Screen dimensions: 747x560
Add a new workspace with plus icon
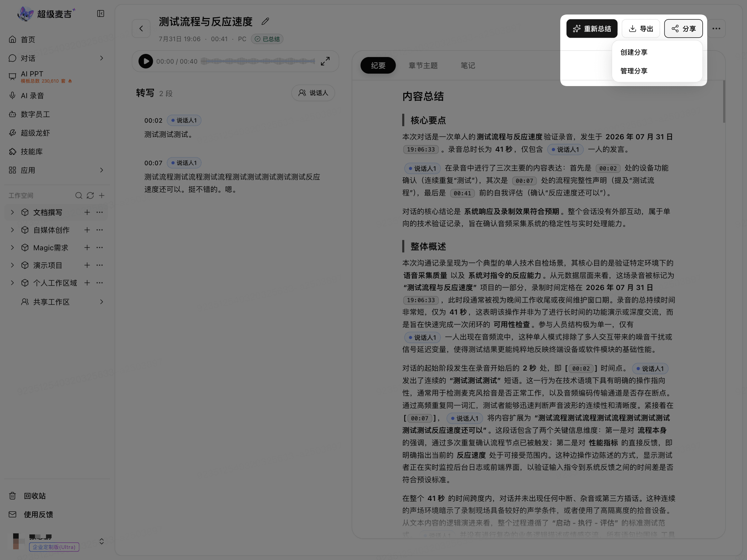click(x=102, y=196)
